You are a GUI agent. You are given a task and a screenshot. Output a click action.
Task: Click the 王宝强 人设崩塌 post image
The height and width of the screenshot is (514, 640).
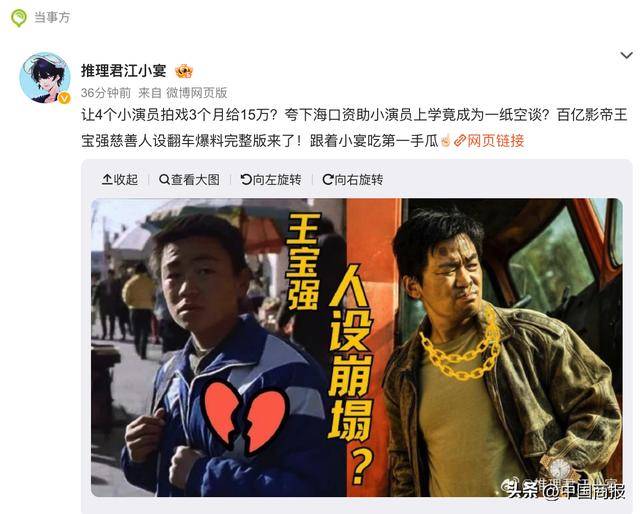357,347
